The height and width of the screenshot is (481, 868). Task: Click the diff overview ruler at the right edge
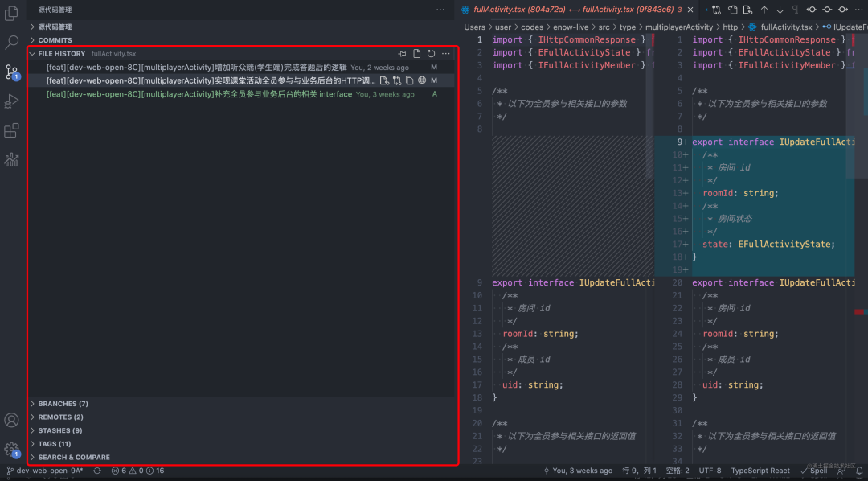pyautogui.click(x=861, y=249)
